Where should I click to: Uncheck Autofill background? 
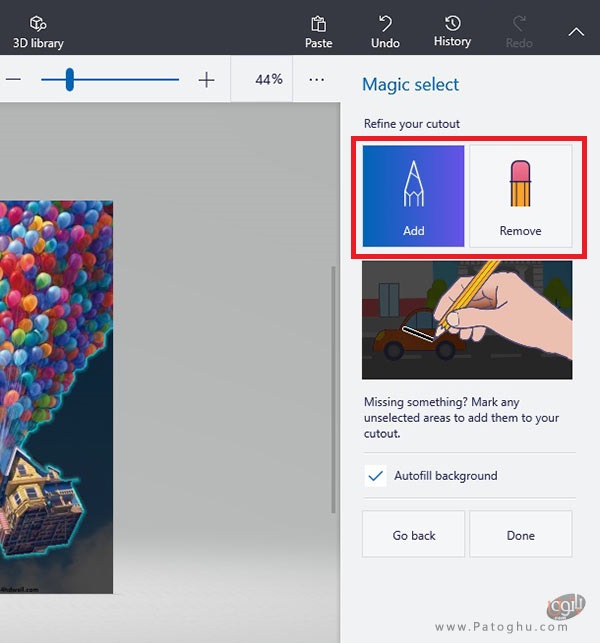pos(375,476)
